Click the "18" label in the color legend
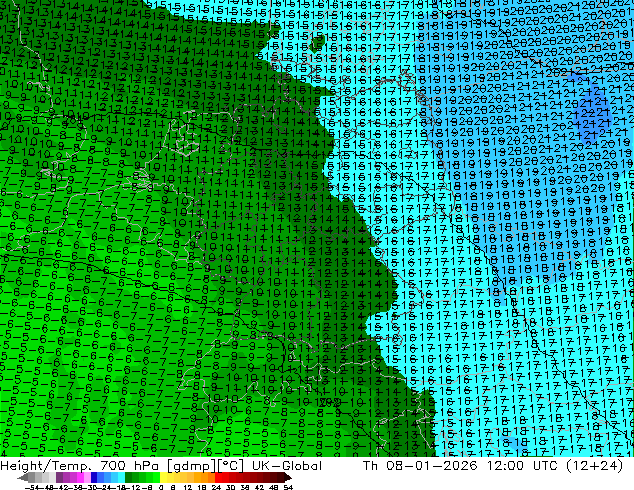 201,487
